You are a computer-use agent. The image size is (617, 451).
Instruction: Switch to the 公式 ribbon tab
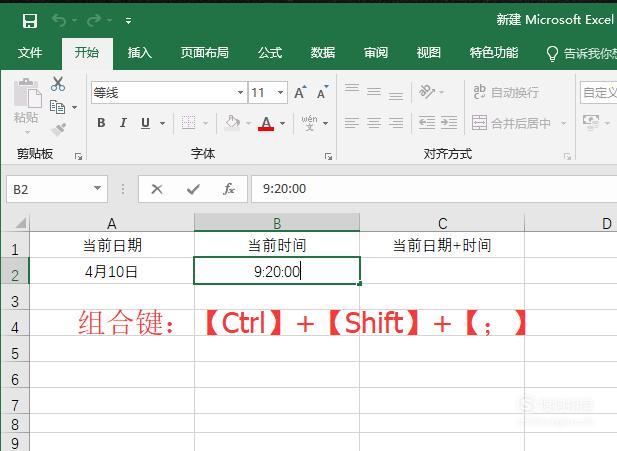click(270, 52)
